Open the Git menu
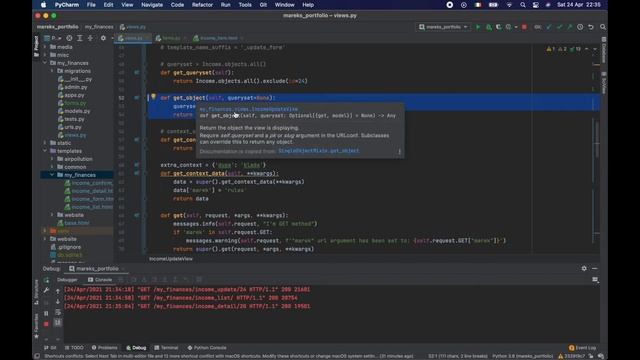The height and width of the screenshot is (360, 640). tap(263, 5)
